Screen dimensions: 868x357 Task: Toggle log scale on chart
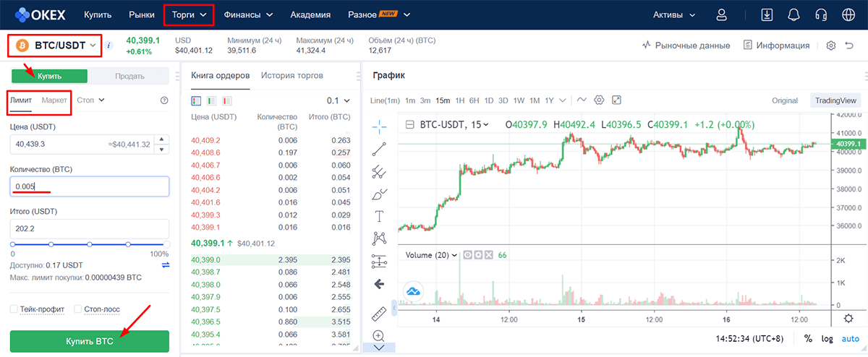[827, 338]
